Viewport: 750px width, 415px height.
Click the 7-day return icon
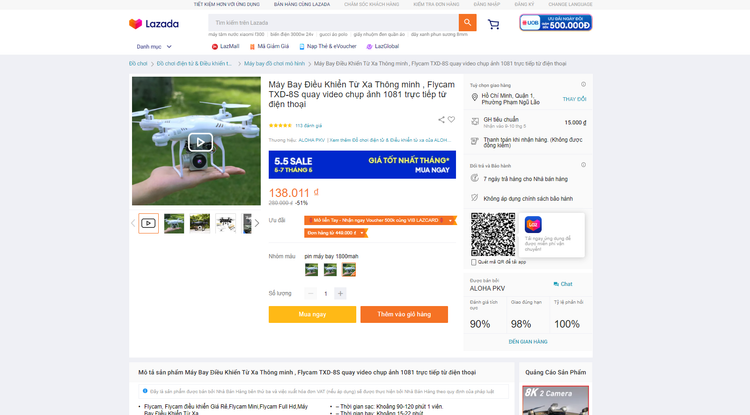[474, 178]
